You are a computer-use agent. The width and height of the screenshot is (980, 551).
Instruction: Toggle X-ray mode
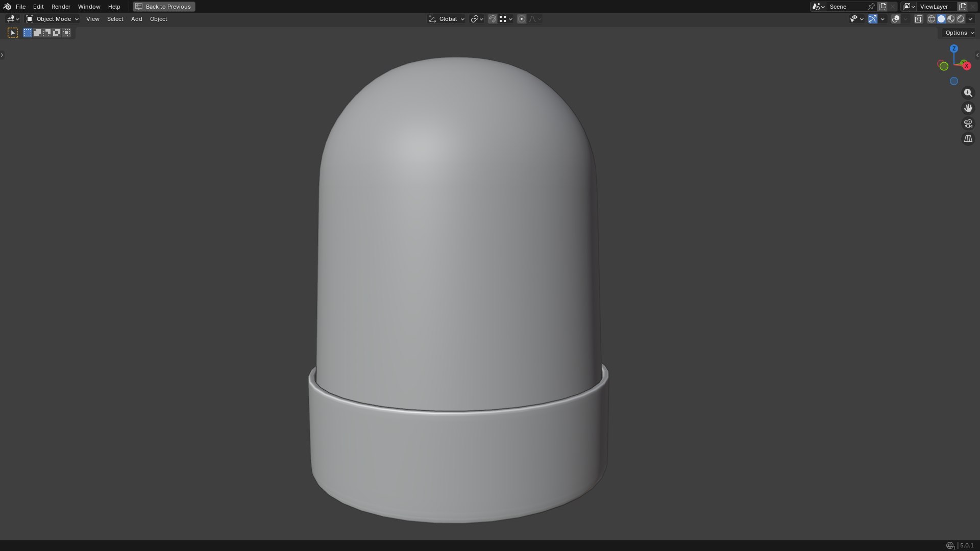click(x=919, y=19)
